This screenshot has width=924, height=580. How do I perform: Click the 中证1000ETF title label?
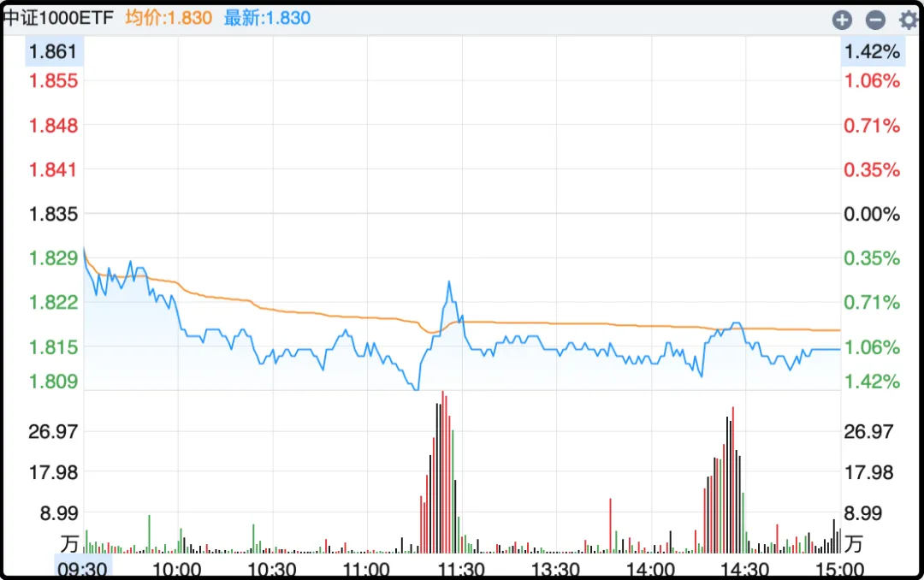(x=59, y=18)
